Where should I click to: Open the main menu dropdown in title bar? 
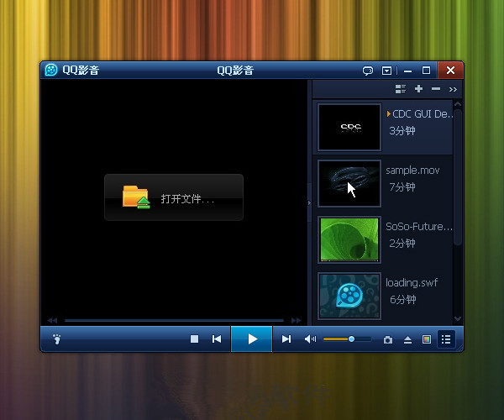(386, 71)
